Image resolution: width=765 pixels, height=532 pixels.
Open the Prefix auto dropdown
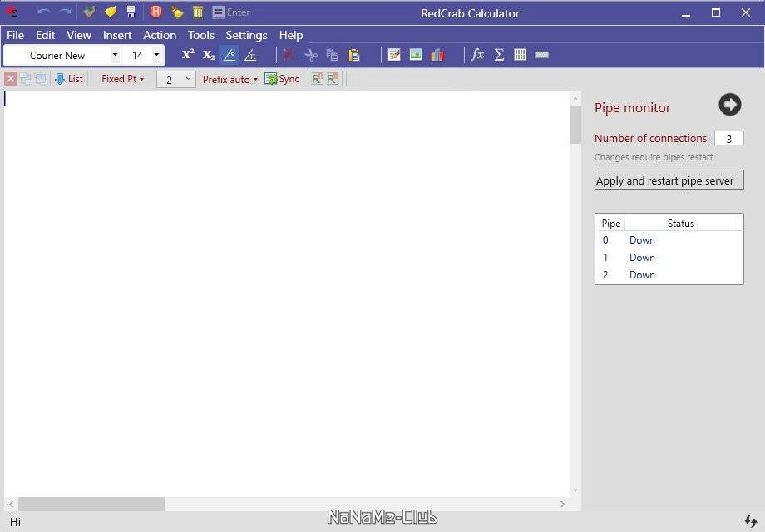229,79
